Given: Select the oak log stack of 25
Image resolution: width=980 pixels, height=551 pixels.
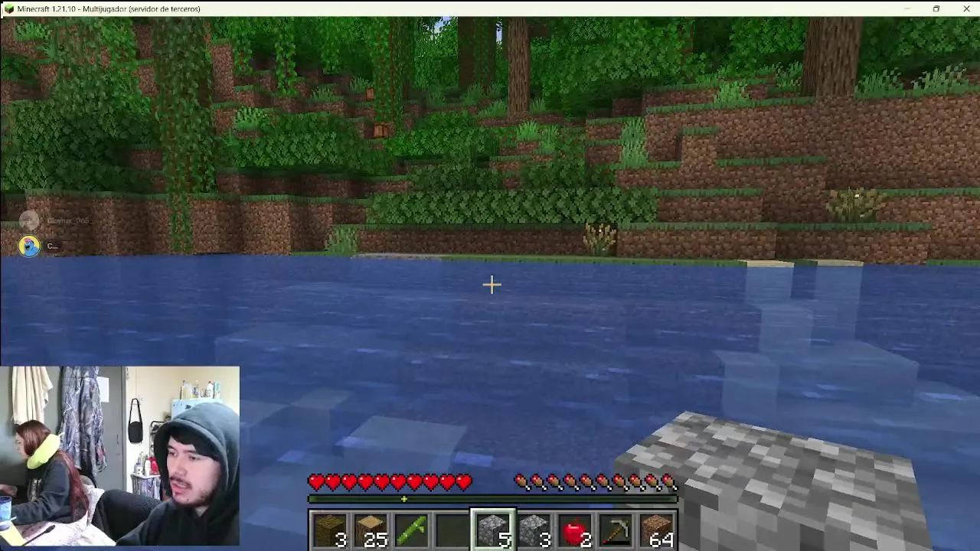Looking at the screenshot, I should coord(370,531).
